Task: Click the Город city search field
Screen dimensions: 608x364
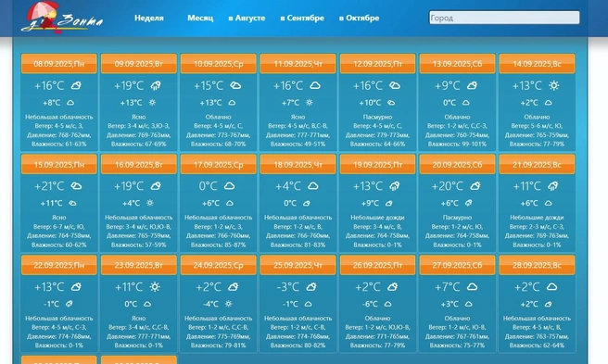Action: [x=504, y=18]
